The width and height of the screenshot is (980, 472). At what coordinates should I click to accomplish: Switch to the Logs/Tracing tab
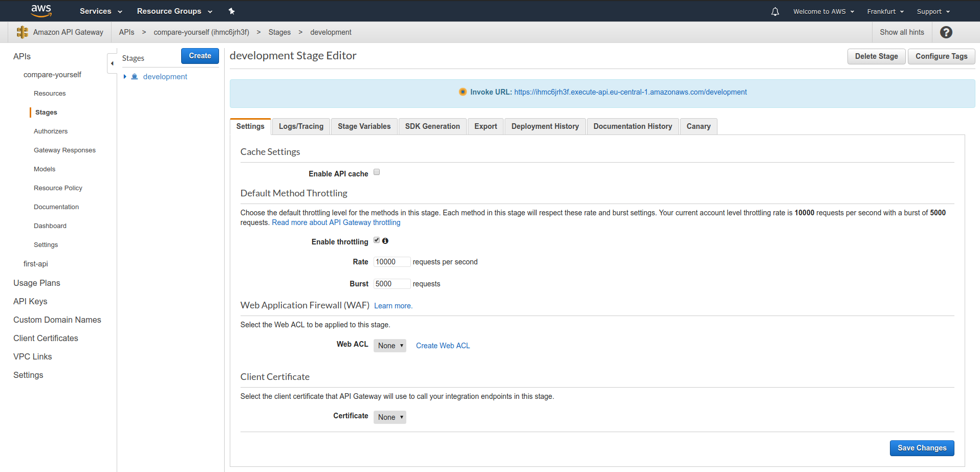tap(301, 126)
